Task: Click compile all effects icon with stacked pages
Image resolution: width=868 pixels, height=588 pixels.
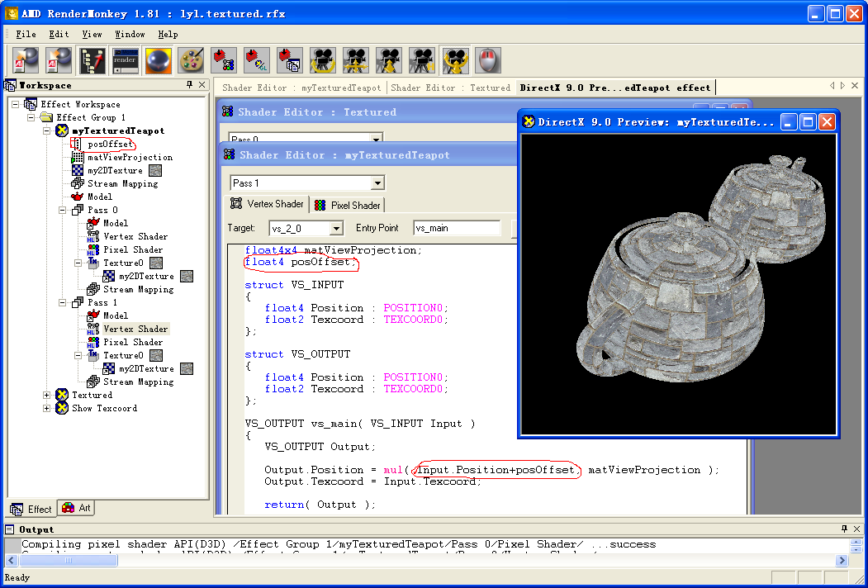Action: [x=290, y=60]
